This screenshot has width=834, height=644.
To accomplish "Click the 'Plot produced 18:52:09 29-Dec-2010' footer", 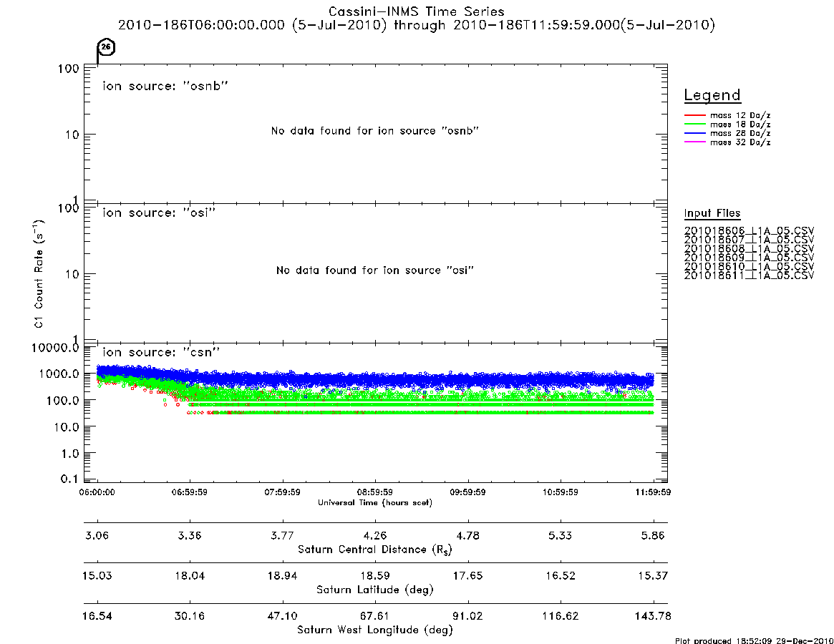I will (x=755, y=640).
